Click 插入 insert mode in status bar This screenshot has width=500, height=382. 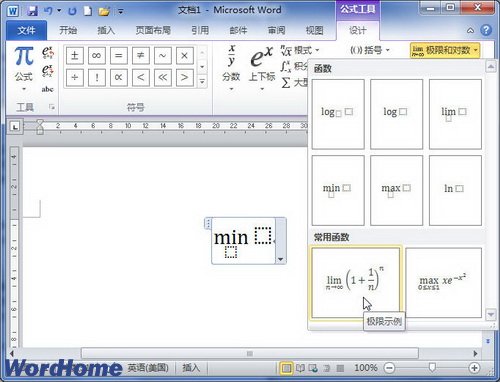click(191, 368)
